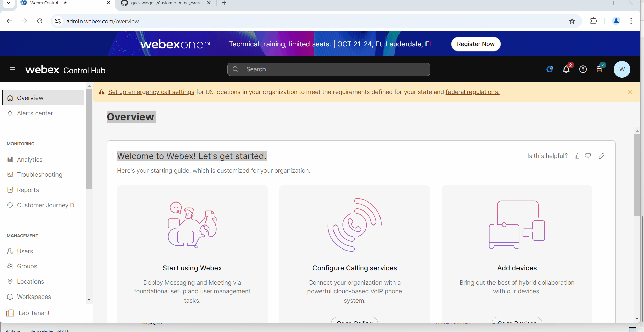Click the Register Now button for WebexOne
Image resolution: width=644 pixels, height=332 pixels.
[x=476, y=44]
